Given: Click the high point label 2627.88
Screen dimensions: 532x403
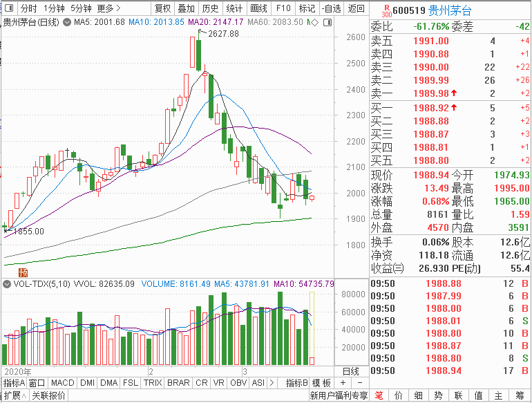Looking at the screenshot, I should 223,34.
